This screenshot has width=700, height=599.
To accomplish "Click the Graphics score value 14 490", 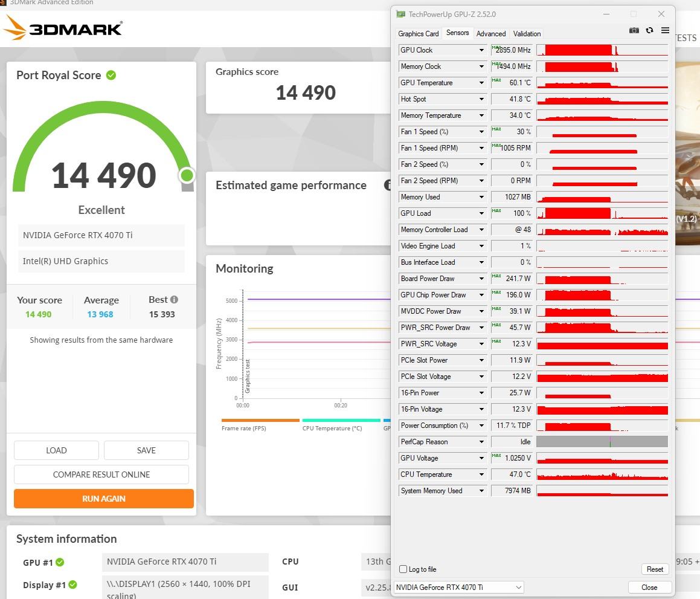I will (x=306, y=93).
